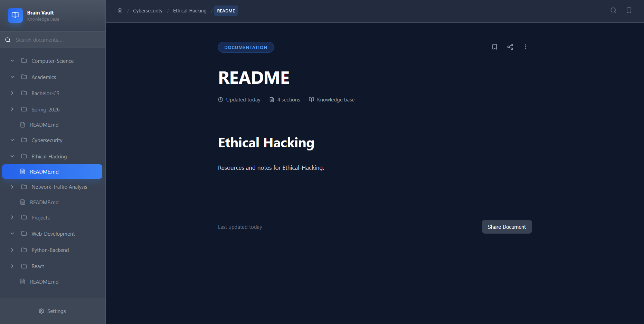
Task: Open the three-dot more options menu
Action: tap(525, 47)
